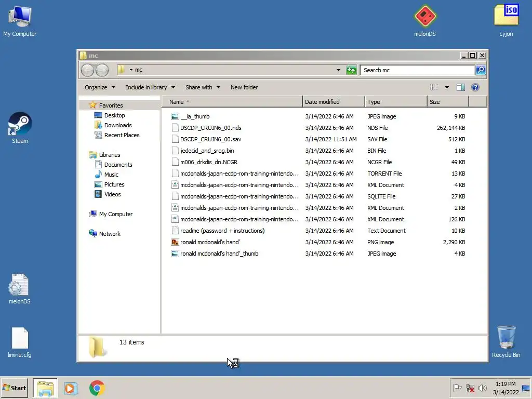The width and height of the screenshot is (532, 399).
Task: Click the network tray icon
Action: 470,388
